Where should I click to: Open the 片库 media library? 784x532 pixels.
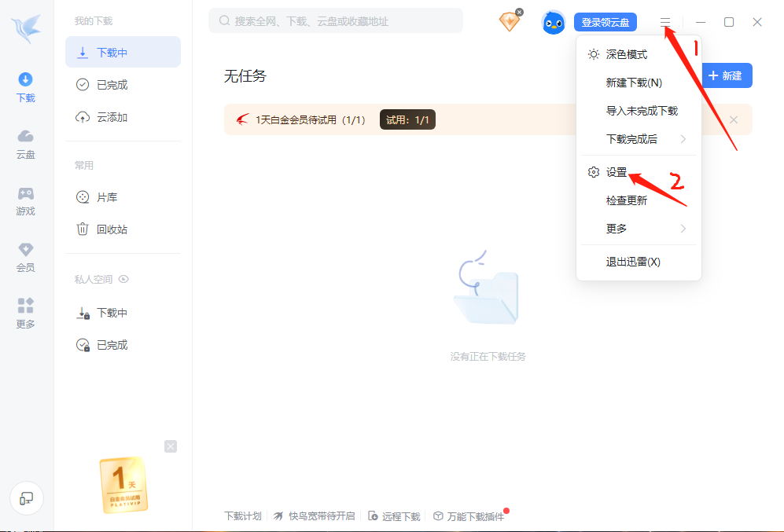[105, 196]
